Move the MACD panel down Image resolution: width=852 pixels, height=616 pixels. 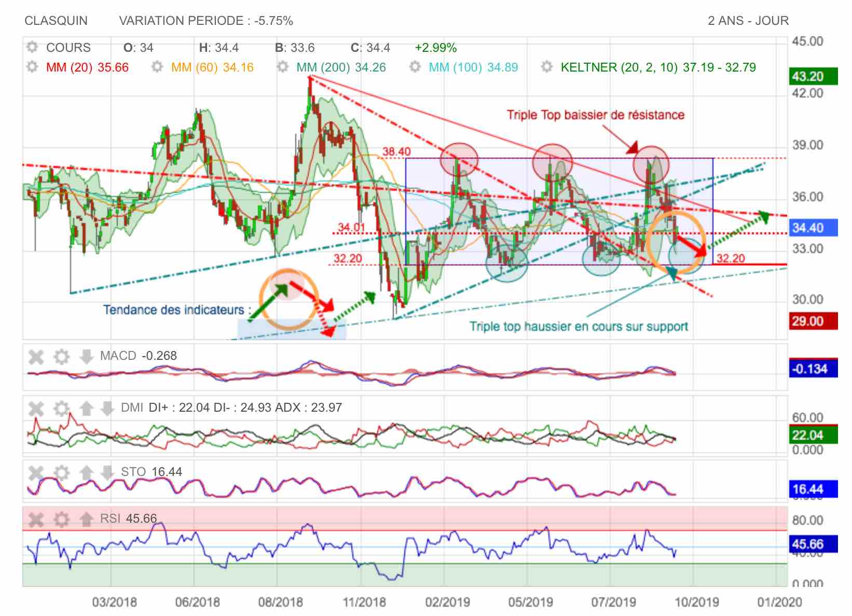click(86, 357)
